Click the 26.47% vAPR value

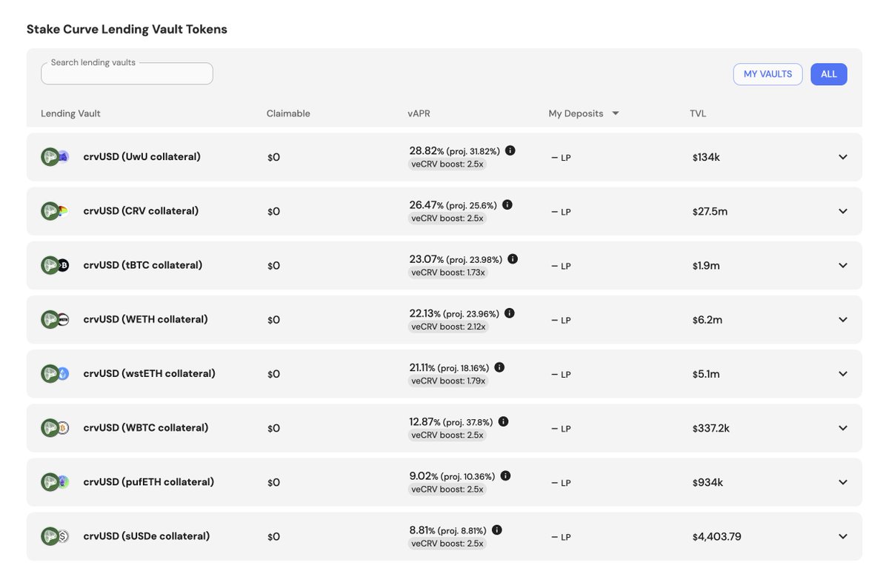point(426,204)
